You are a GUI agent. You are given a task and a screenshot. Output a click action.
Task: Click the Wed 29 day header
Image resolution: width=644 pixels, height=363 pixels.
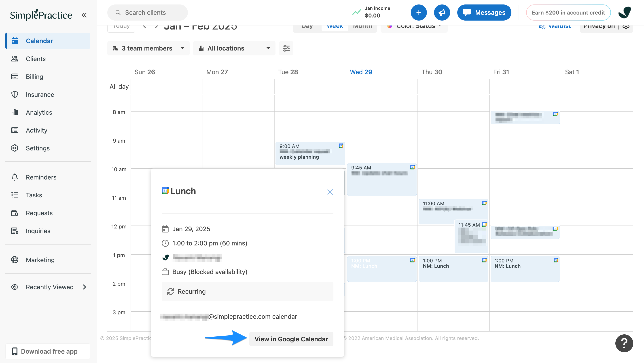[x=361, y=72]
